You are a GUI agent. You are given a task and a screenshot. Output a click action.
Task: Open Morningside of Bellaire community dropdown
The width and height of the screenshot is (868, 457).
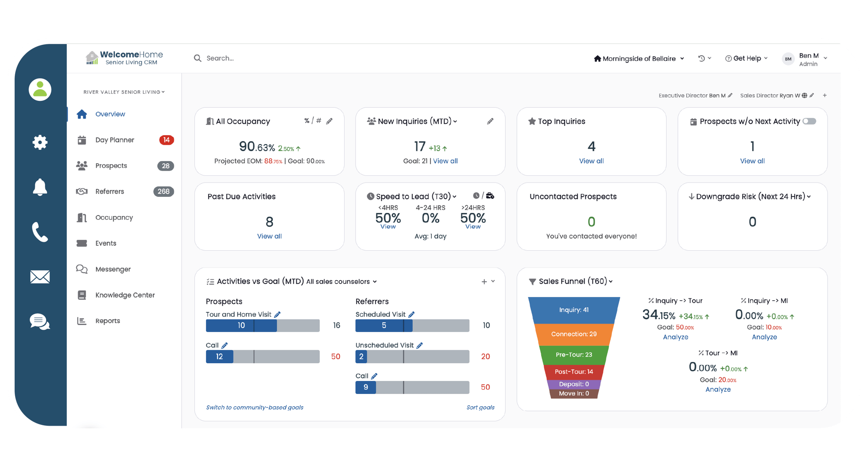pyautogui.click(x=639, y=59)
